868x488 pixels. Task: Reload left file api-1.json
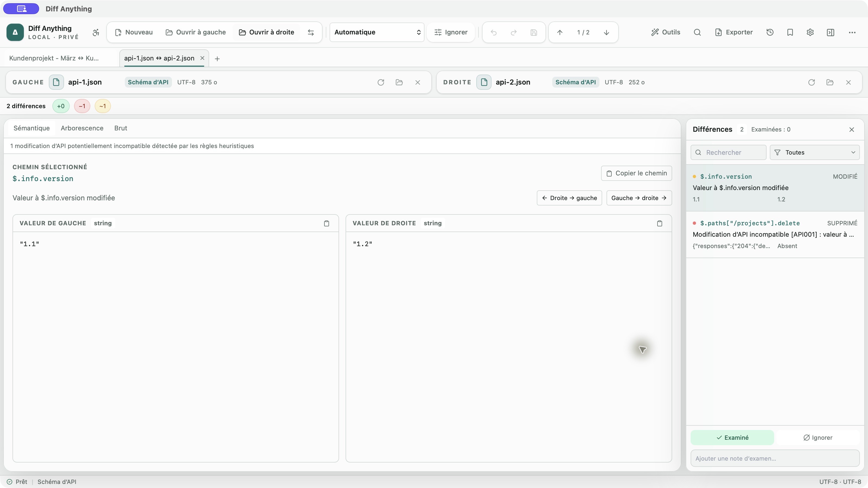[381, 82]
